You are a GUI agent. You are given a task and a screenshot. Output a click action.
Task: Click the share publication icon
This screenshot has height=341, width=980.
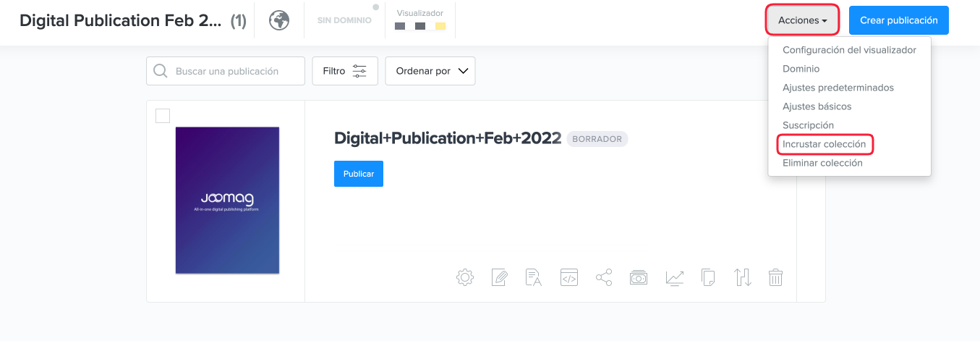click(604, 277)
